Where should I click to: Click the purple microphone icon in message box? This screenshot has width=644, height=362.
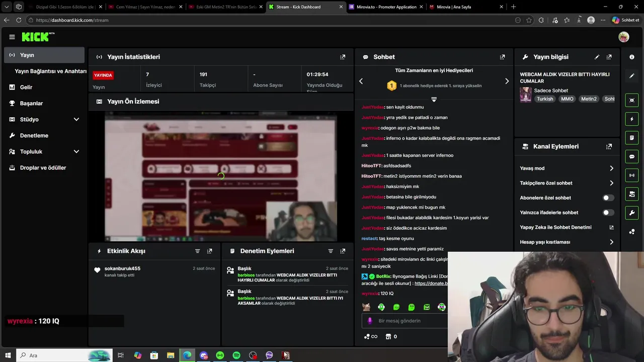click(370, 321)
